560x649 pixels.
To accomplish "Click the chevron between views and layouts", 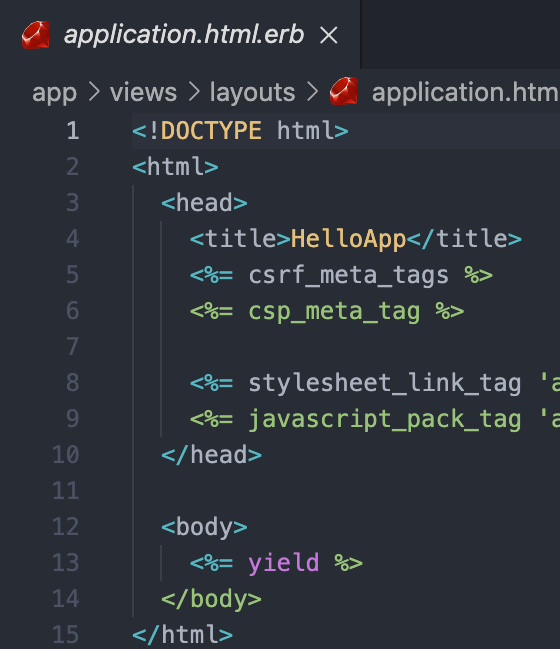I will (x=194, y=92).
